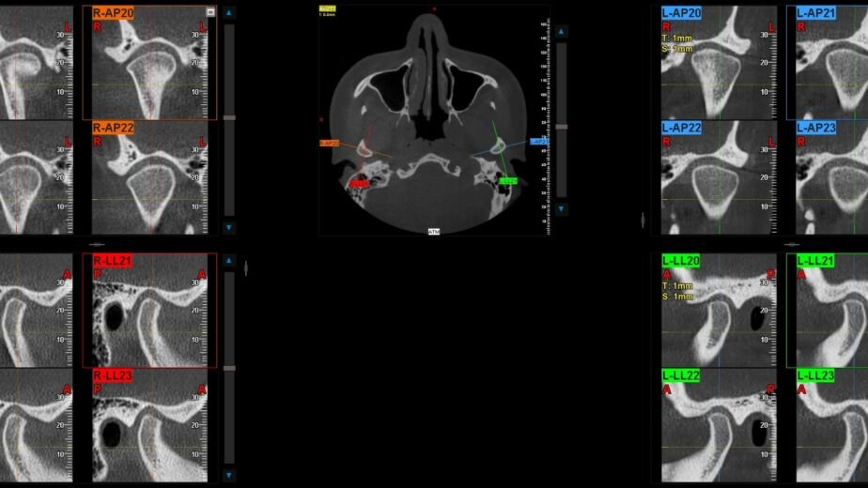Click down arrow beside the axial view
The height and width of the screenshot is (488, 868).
click(562, 209)
